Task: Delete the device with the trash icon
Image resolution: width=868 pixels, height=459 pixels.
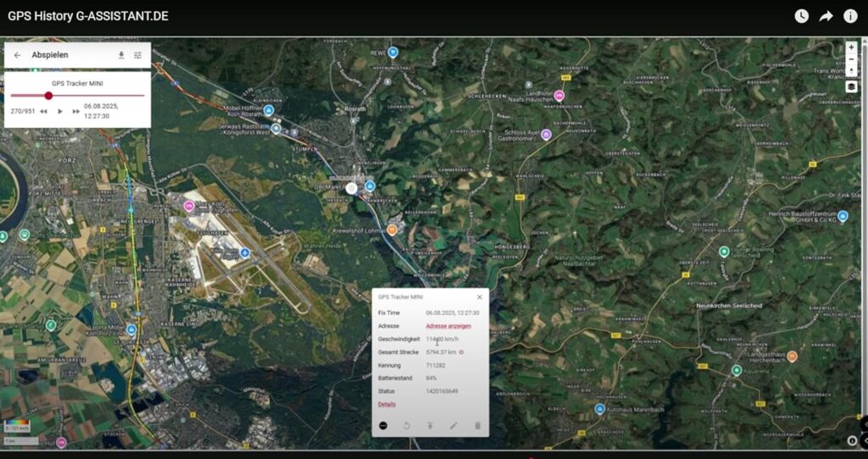Action: pos(477,425)
